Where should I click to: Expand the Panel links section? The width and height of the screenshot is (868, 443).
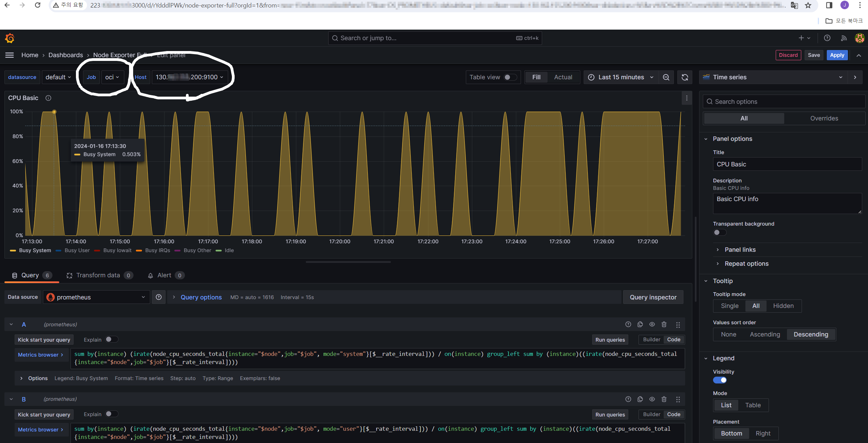(740, 250)
